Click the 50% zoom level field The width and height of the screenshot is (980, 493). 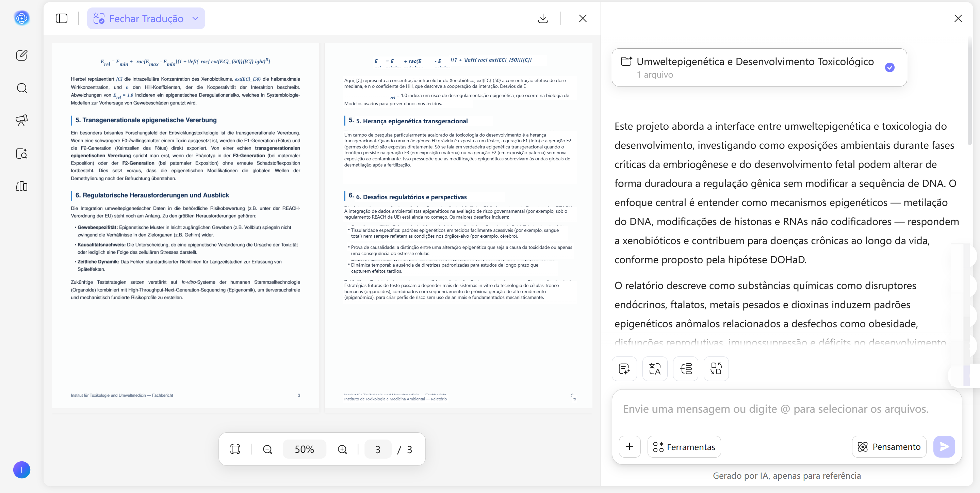coord(304,449)
